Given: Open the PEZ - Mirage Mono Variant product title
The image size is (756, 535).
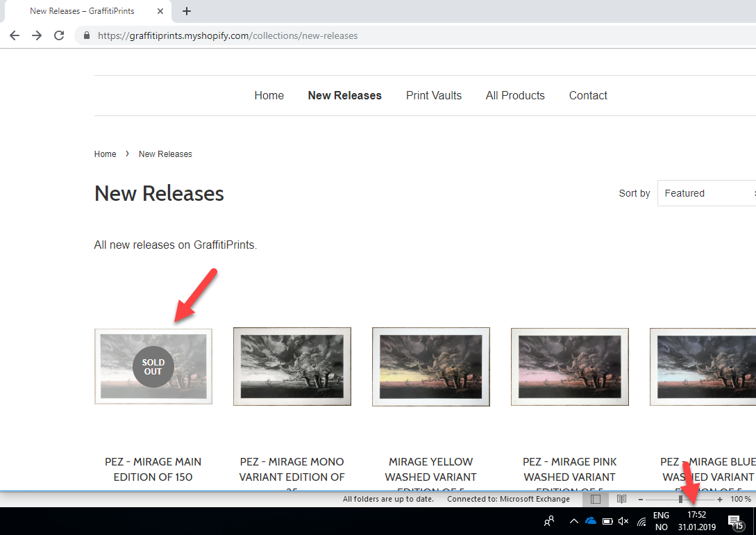Looking at the screenshot, I should pyautogui.click(x=292, y=470).
